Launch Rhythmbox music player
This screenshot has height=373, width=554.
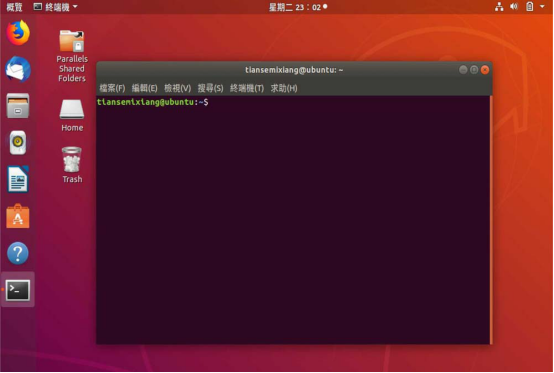click(x=18, y=143)
